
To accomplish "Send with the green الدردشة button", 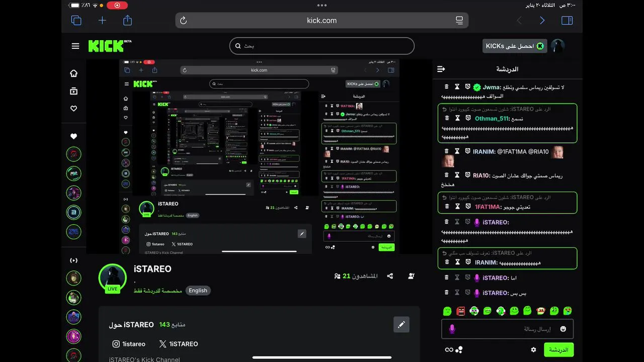I will [x=558, y=349].
